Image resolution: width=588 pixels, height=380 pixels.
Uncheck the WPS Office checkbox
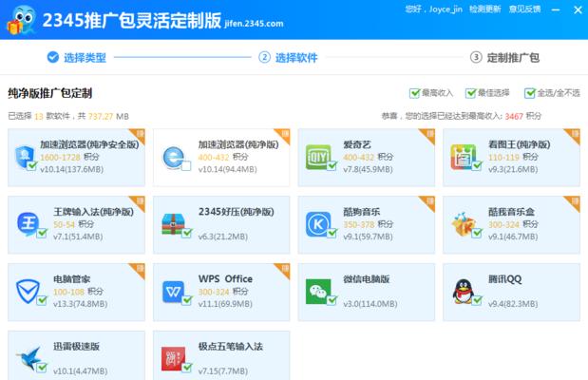pyautogui.click(x=187, y=300)
